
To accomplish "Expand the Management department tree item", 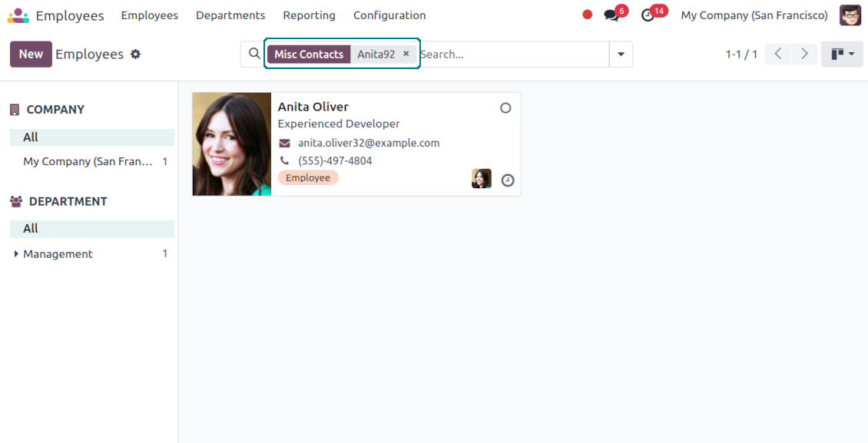I will coord(17,254).
